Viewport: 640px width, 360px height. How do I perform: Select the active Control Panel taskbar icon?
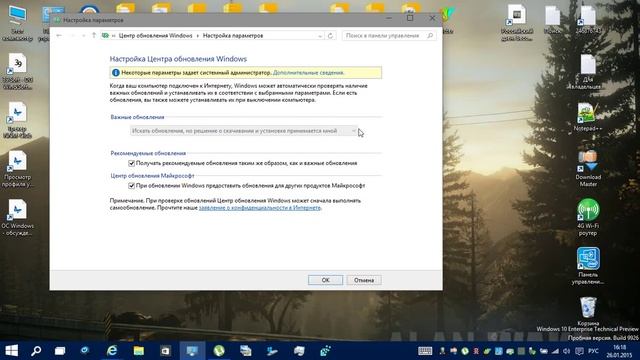[x=192, y=351]
